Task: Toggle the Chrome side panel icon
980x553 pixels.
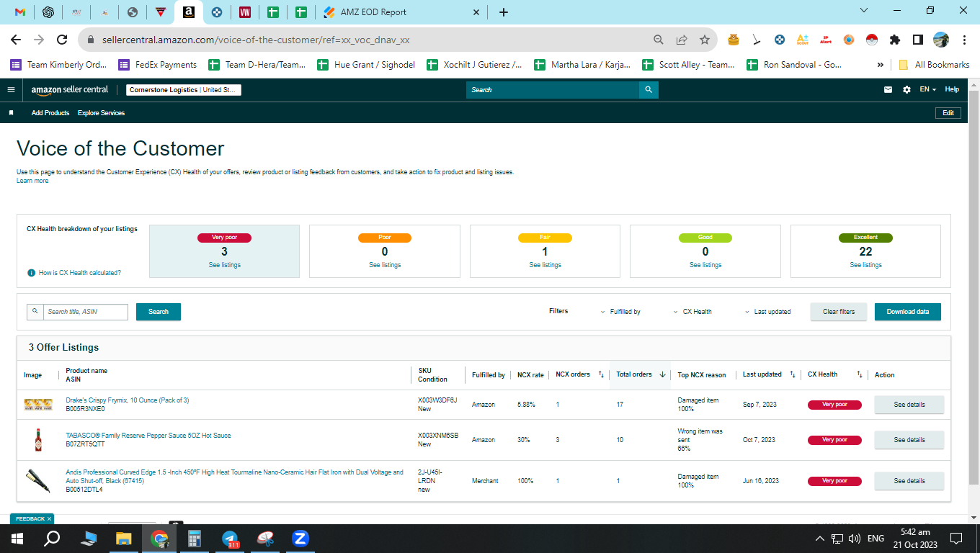Action: (918, 40)
